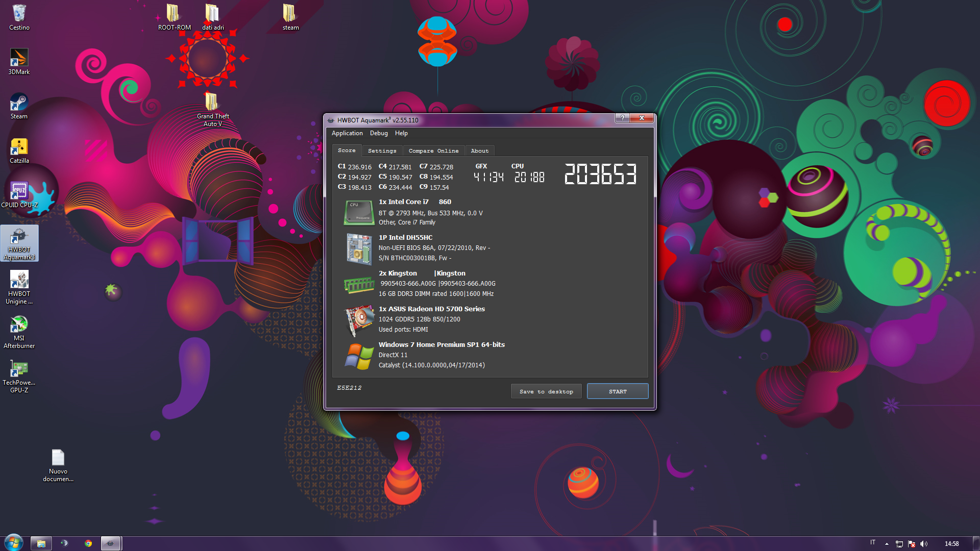Click the E5E212 code text
The width and height of the screenshot is (980, 551).
click(x=349, y=388)
